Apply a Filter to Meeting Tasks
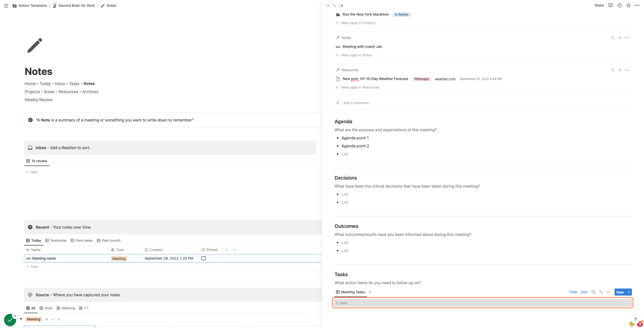Image resolution: width=644 pixels, height=328 pixels. pos(573,292)
